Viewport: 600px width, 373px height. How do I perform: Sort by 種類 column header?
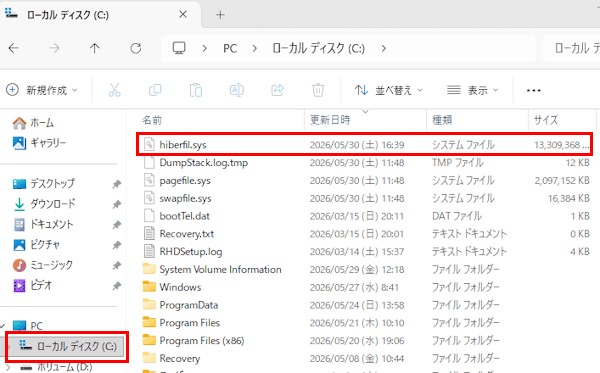pos(478,120)
